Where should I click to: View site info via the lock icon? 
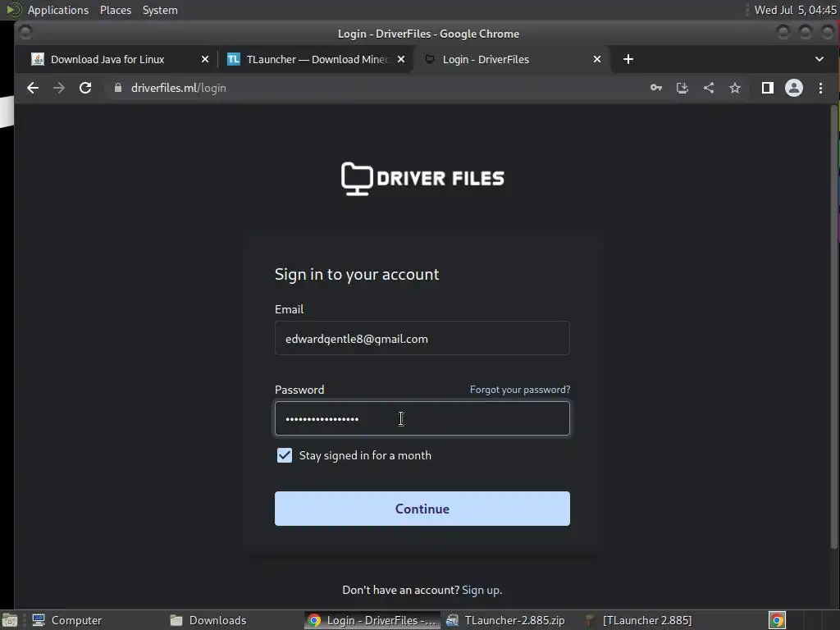(x=118, y=88)
